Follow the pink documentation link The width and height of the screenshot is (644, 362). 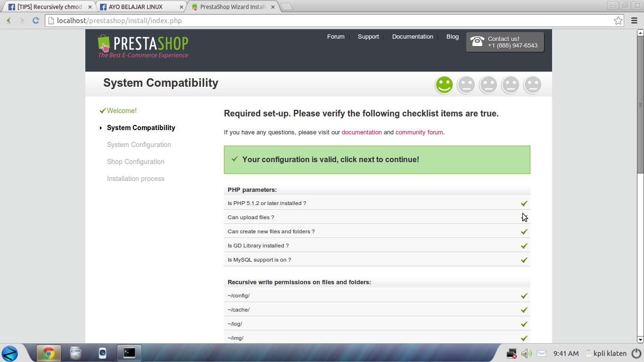point(362,132)
